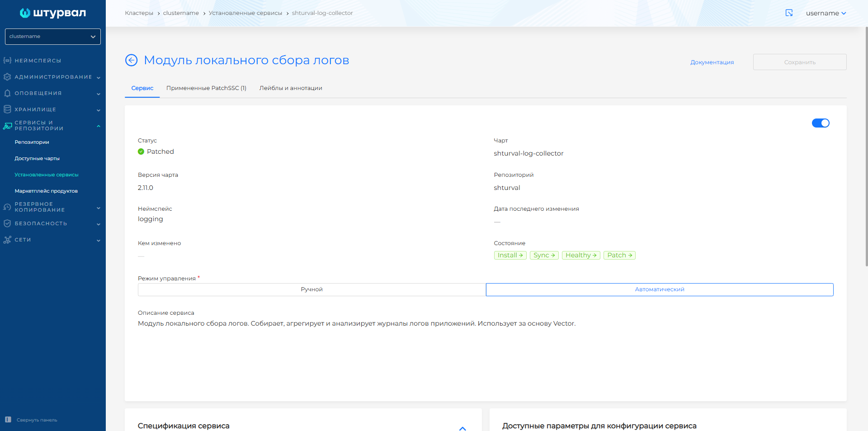Open the Документация link
Viewport: 868px width, 431px height.
(x=712, y=62)
